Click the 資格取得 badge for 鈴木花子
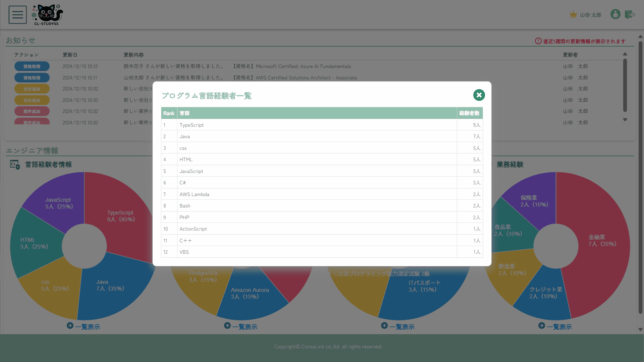This screenshot has height=362, width=644. 32,66
